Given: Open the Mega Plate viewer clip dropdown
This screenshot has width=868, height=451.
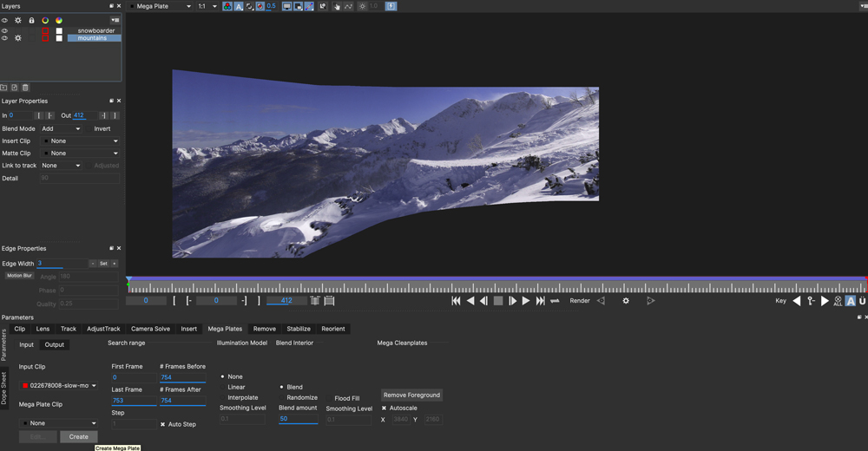Looking at the screenshot, I should [x=161, y=6].
